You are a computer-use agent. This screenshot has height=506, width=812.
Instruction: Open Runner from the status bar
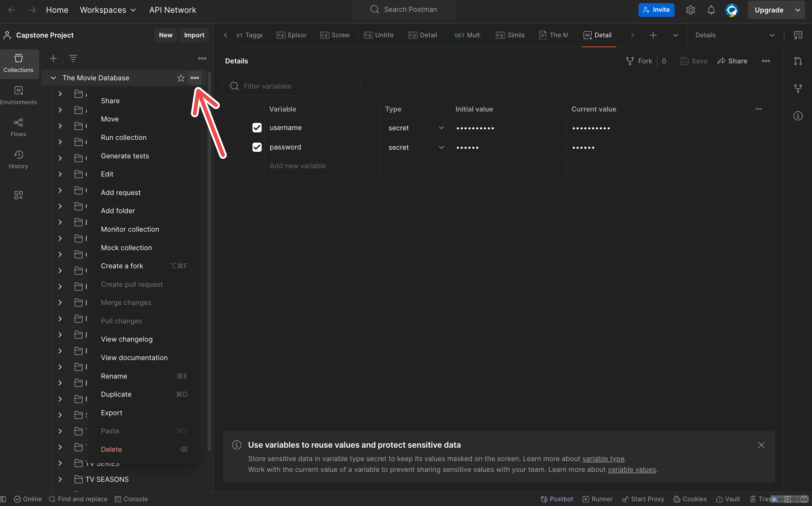click(x=598, y=499)
